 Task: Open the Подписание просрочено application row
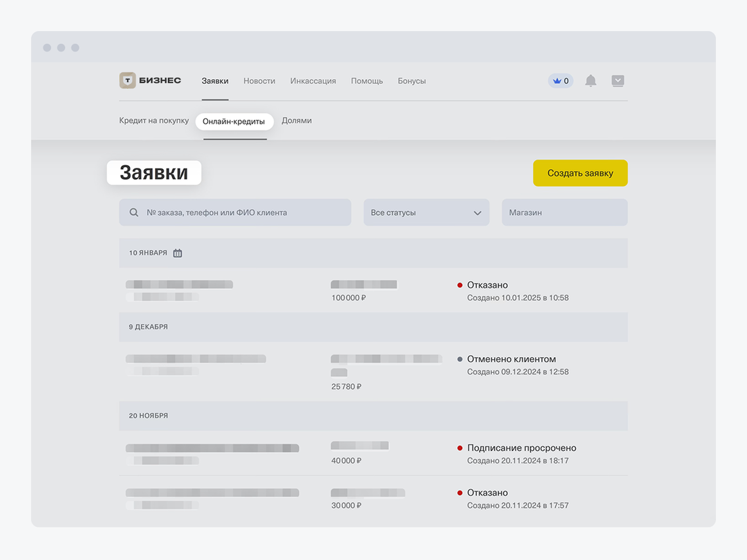(373, 454)
